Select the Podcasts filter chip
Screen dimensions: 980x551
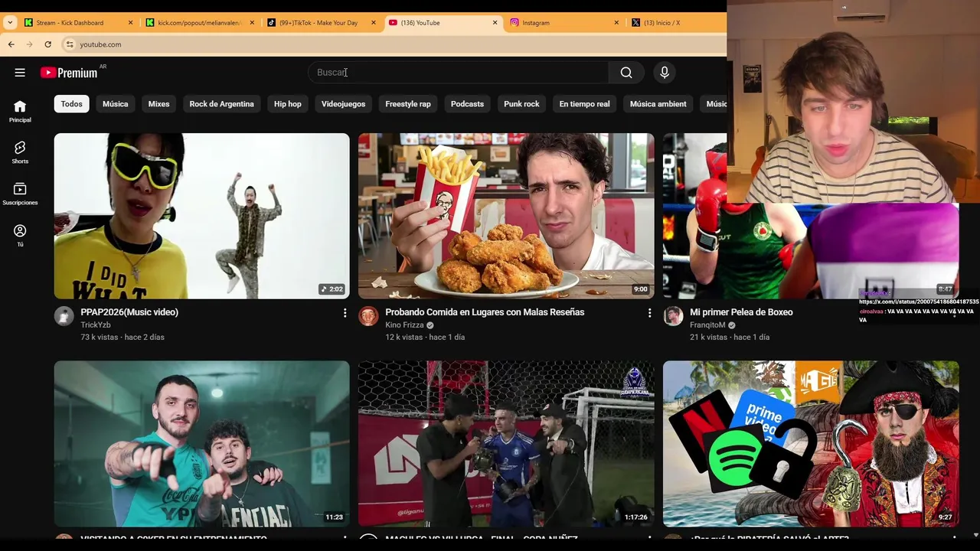pyautogui.click(x=467, y=104)
